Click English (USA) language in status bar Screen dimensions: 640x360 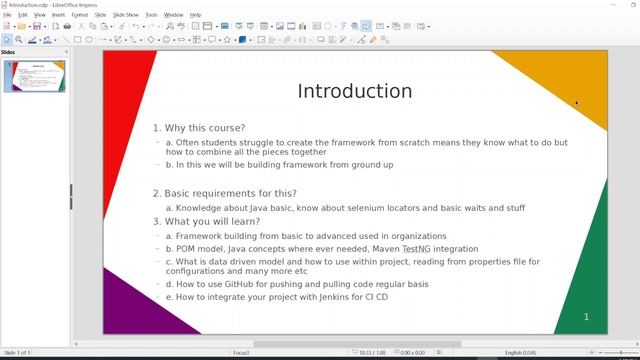pos(520,353)
